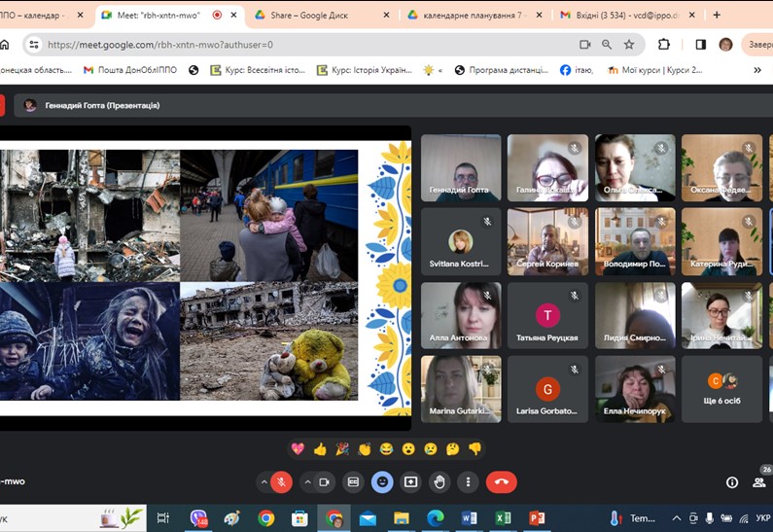Click the "Ще 6 осіб" participants tile
The height and width of the screenshot is (532, 773).
click(721, 389)
